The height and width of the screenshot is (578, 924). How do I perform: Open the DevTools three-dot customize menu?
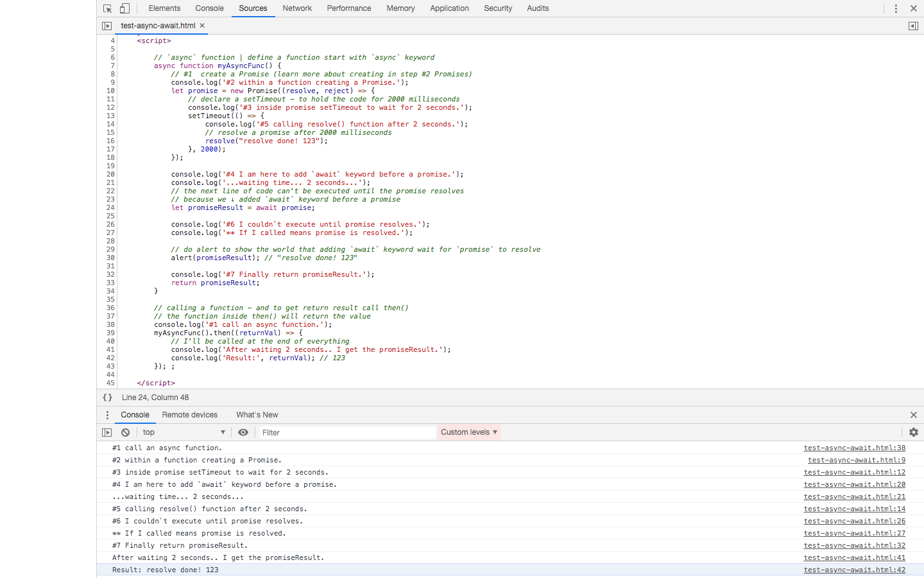[896, 8]
